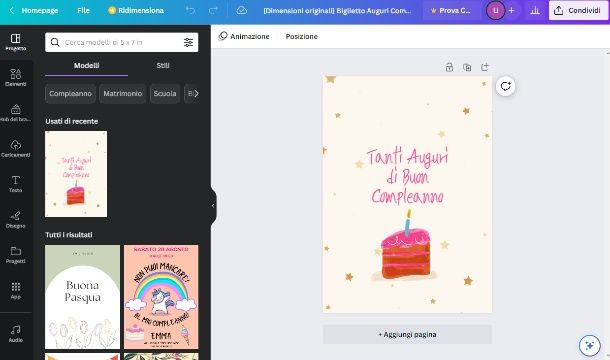
Task: Open the File menu
Action: click(x=83, y=11)
